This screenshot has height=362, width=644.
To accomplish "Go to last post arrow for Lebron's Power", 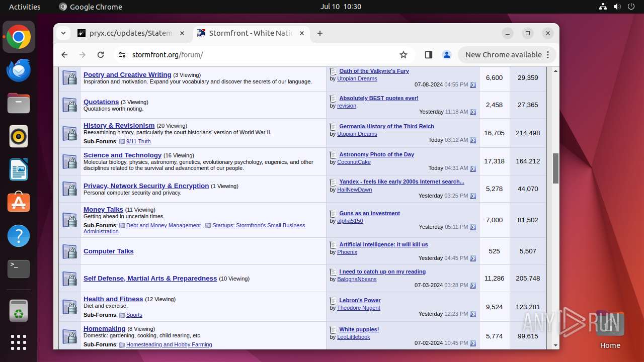I will click(473, 314).
